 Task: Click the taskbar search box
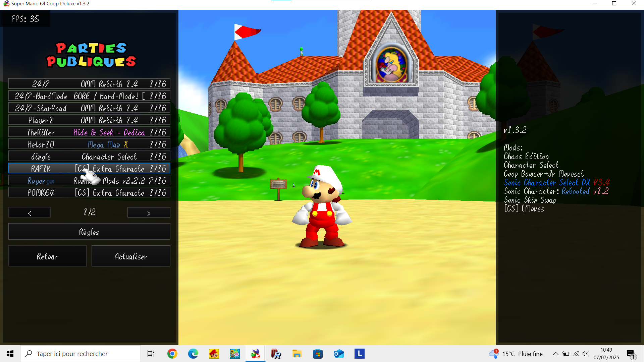[x=80, y=354]
